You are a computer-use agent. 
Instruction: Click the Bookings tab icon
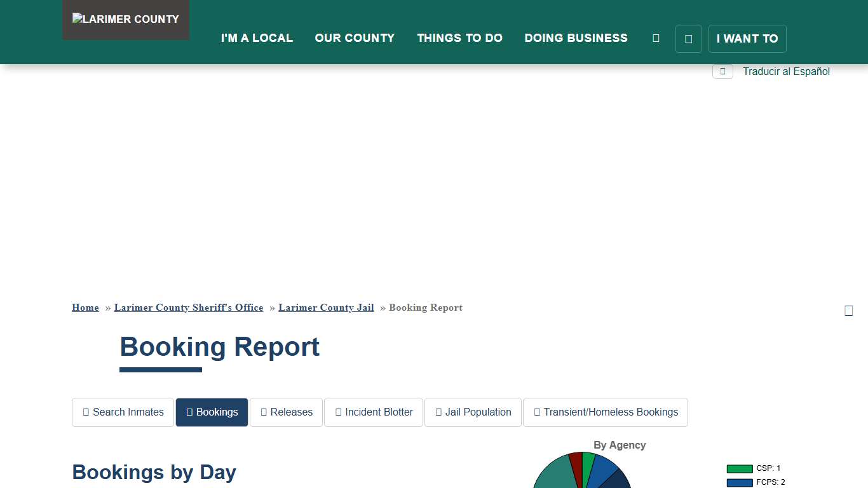(x=189, y=412)
